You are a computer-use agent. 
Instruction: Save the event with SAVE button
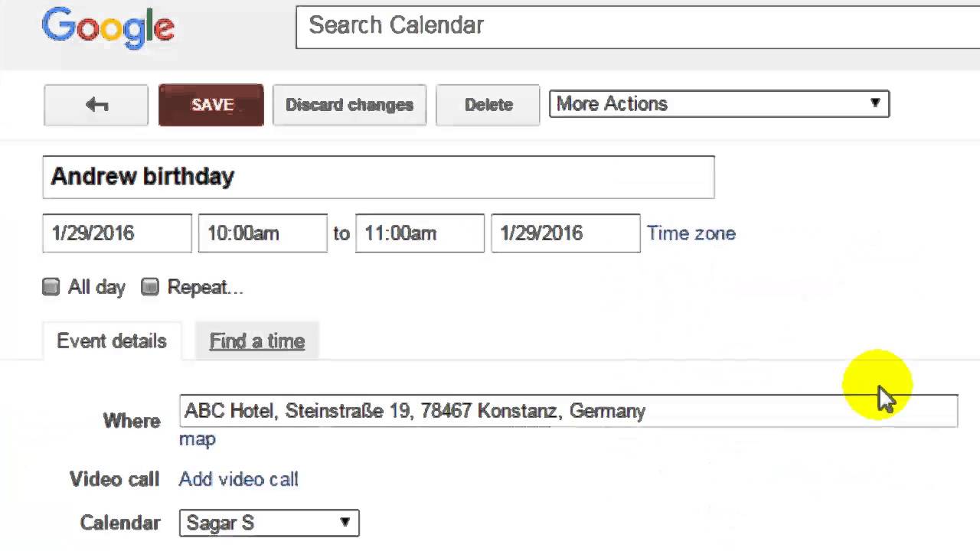pos(211,105)
